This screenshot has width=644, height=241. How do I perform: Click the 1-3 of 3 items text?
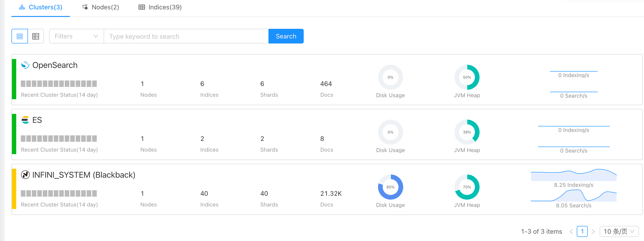click(542, 231)
